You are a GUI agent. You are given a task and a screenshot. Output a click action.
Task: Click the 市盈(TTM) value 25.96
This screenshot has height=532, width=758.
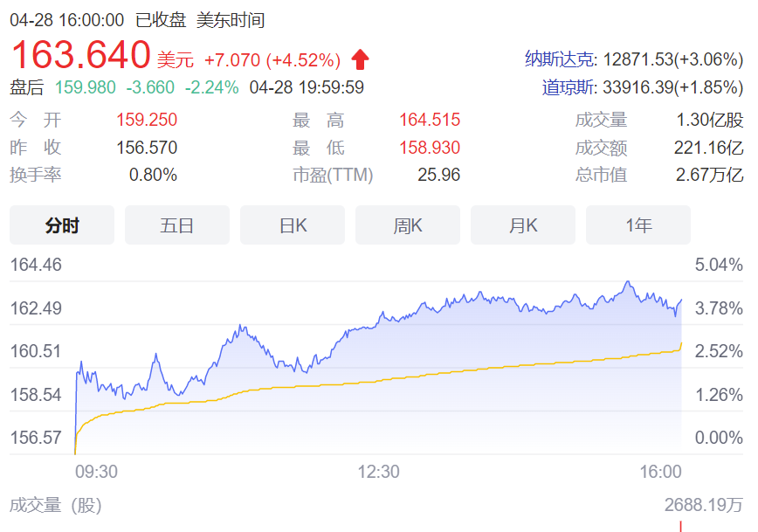[x=438, y=175]
